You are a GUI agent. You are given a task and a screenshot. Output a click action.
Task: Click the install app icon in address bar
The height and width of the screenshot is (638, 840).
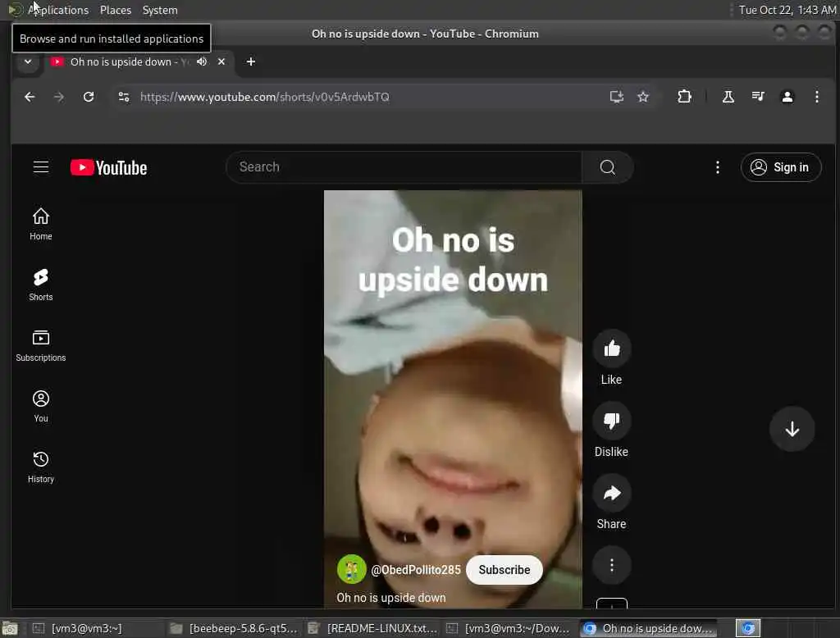tap(617, 97)
